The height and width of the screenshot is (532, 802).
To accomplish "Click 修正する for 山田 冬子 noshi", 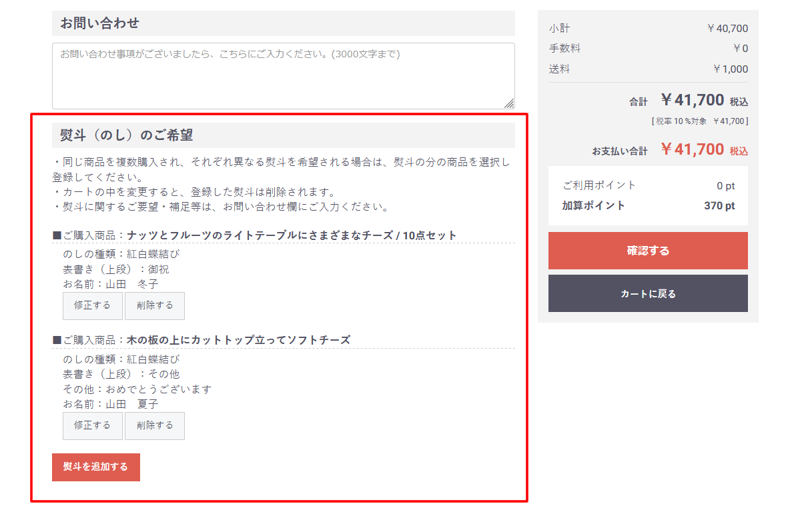I will [x=93, y=305].
